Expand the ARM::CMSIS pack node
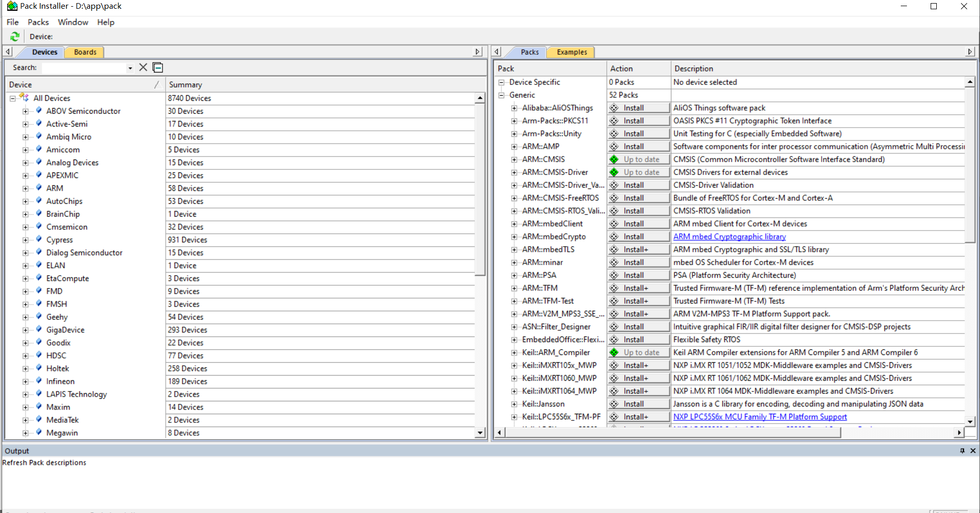This screenshot has height=513, width=980. point(514,160)
